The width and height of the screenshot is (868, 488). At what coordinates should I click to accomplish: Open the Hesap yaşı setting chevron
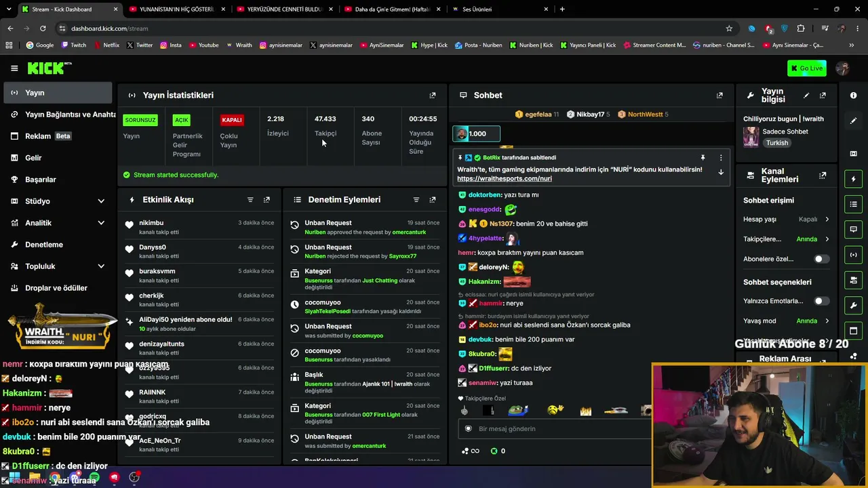point(827,220)
